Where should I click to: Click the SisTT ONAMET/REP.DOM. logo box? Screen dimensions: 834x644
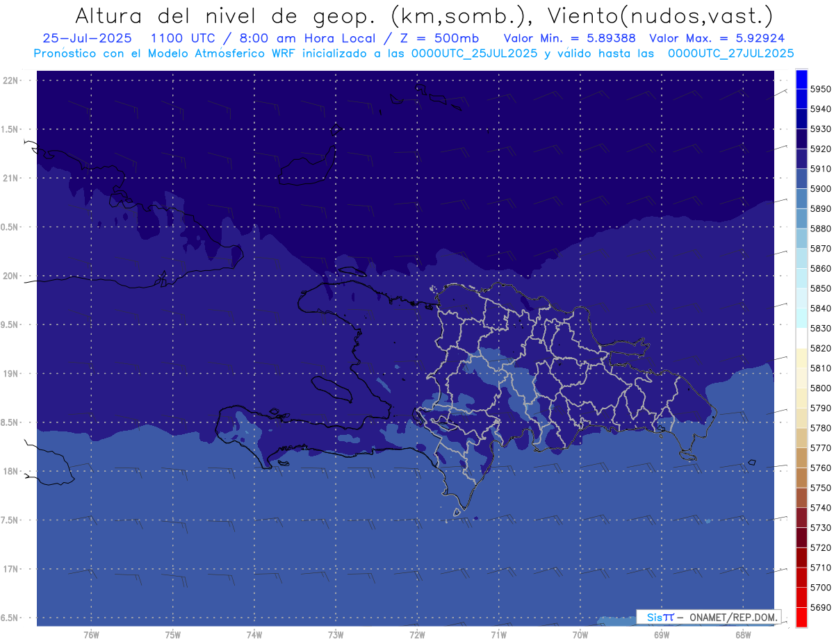coord(708,617)
